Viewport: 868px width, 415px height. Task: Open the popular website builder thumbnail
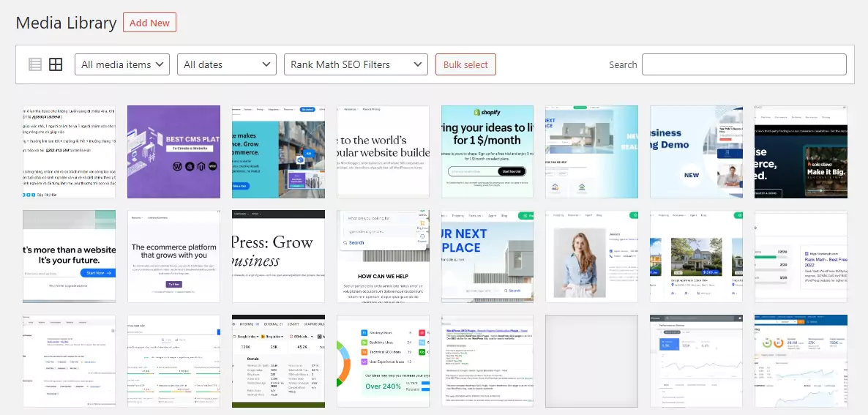coord(383,152)
